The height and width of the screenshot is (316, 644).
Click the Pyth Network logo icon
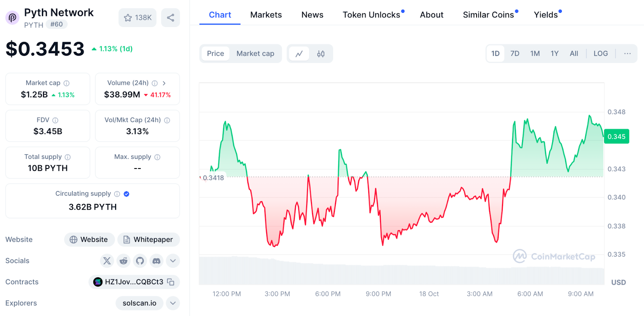(x=12, y=18)
